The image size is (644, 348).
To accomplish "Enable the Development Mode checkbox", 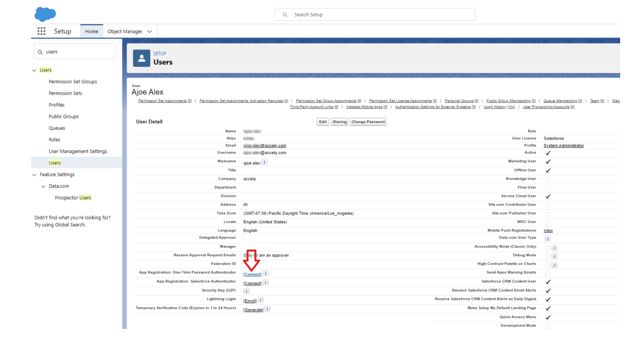I will (547, 326).
